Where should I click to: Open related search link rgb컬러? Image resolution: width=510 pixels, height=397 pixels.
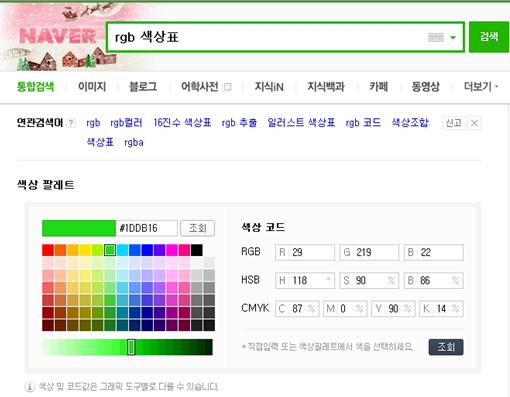(126, 123)
